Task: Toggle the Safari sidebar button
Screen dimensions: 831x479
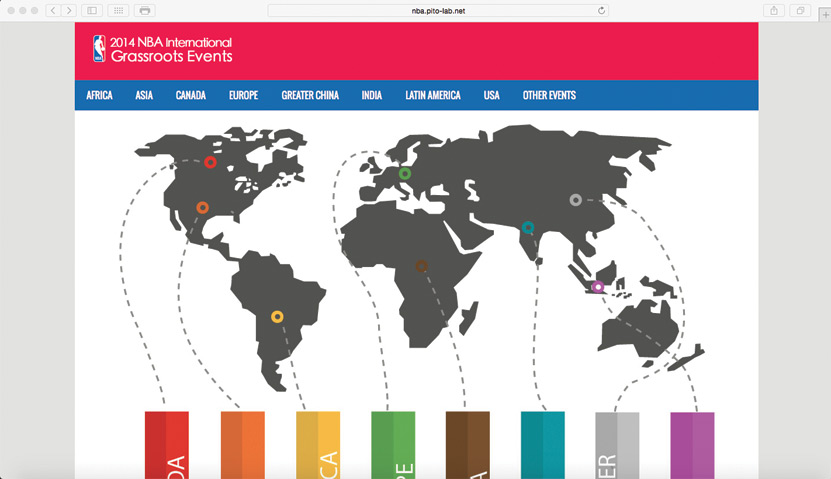Action: (92, 10)
